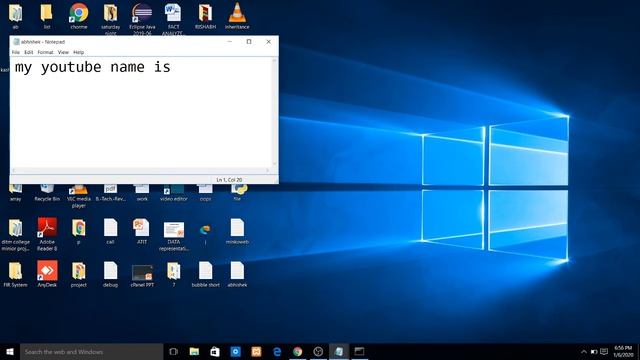This screenshot has height=360, width=640.
Task: Select the Eclipse Java desktop shortcut
Action: 142,18
